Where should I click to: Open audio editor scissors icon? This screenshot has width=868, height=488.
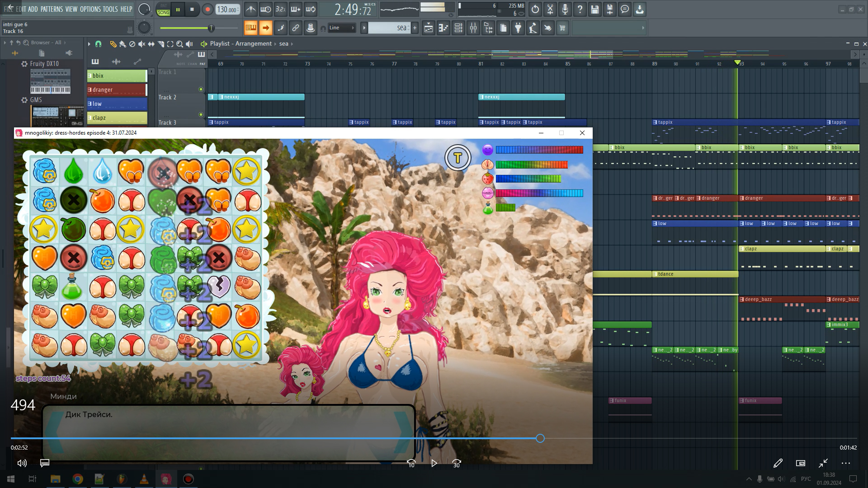tap(550, 9)
